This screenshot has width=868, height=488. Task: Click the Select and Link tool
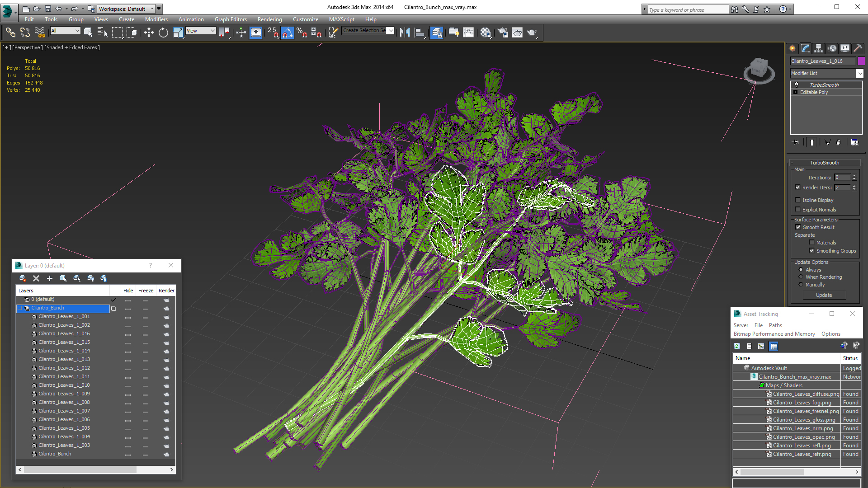click(x=10, y=32)
